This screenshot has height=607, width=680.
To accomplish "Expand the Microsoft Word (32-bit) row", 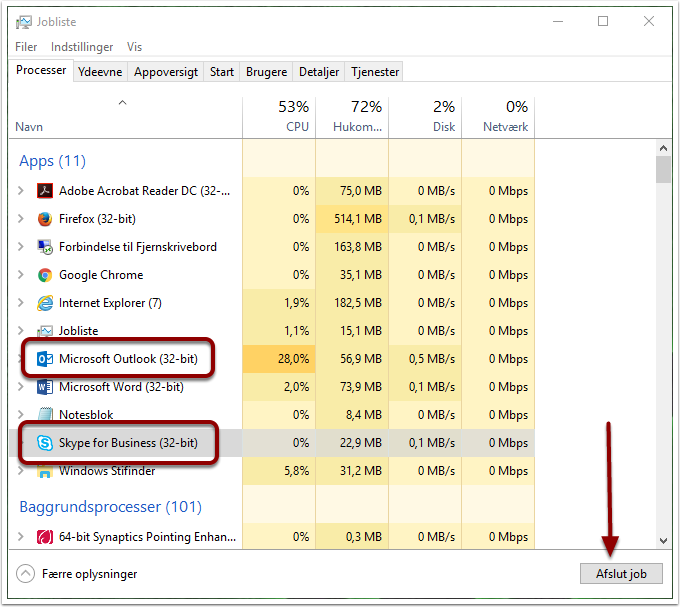I will click(20, 387).
